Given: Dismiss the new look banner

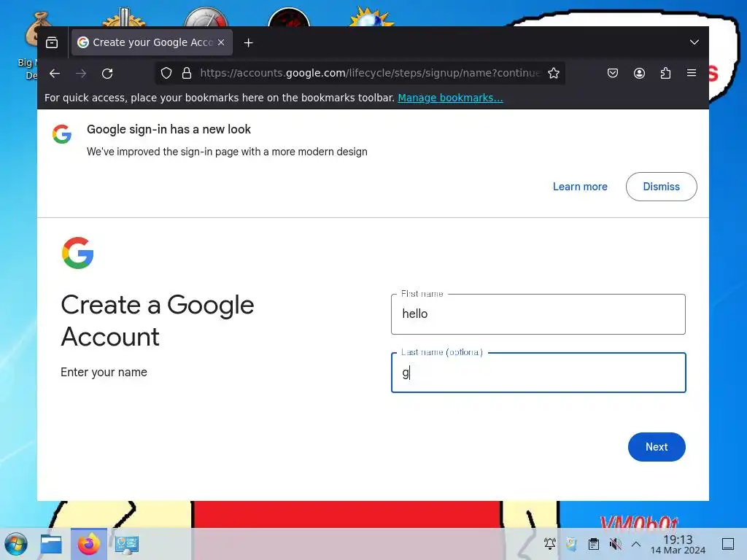Looking at the screenshot, I should pyautogui.click(x=661, y=187).
